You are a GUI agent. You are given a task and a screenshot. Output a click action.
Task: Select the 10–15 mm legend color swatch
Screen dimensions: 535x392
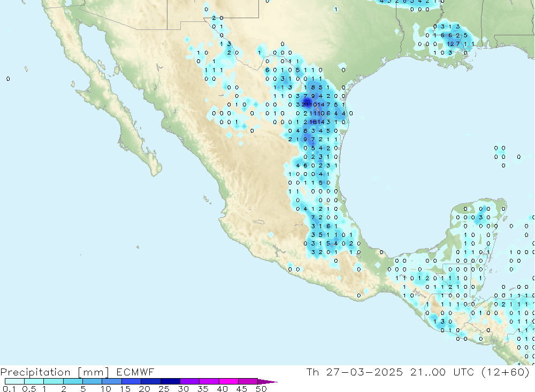point(112,381)
